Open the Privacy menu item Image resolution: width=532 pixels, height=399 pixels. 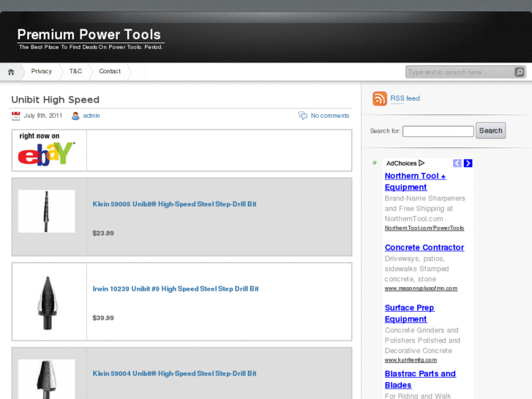pyautogui.click(x=42, y=71)
